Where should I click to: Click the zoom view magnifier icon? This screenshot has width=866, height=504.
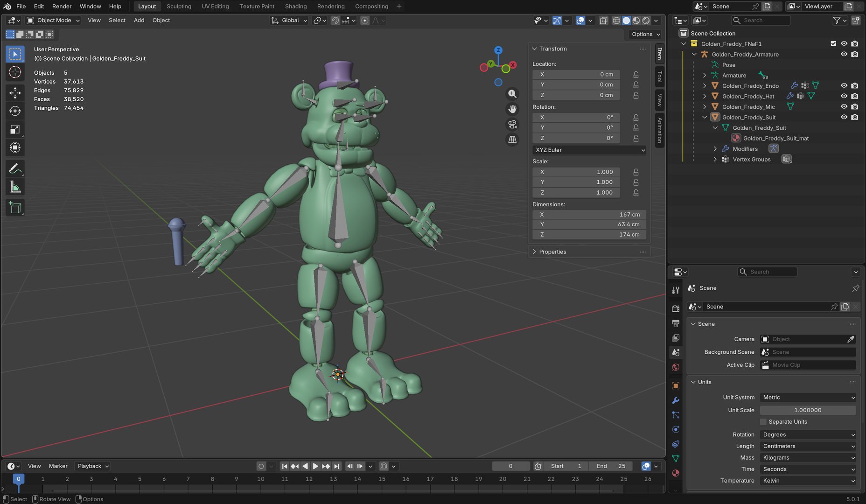512,94
